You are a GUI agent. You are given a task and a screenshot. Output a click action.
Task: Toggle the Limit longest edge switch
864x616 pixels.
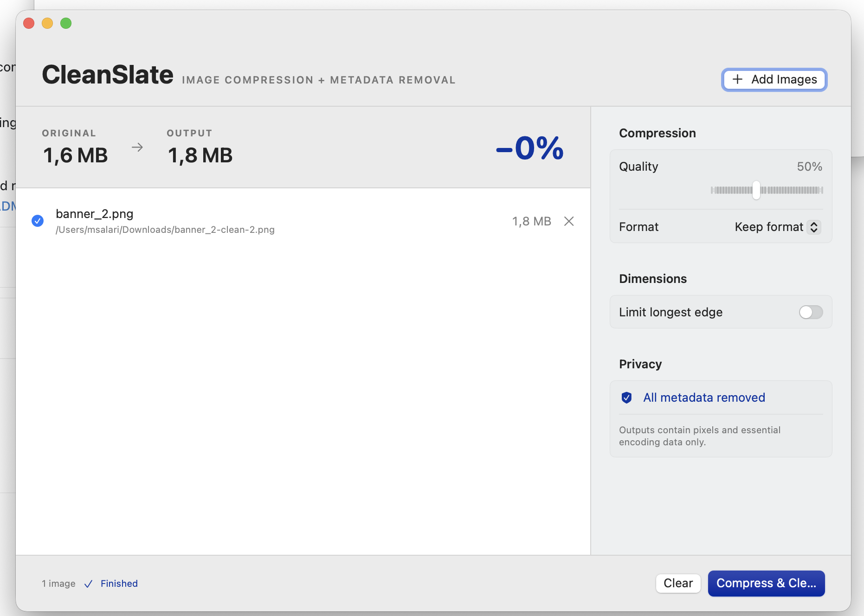[811, 312]
